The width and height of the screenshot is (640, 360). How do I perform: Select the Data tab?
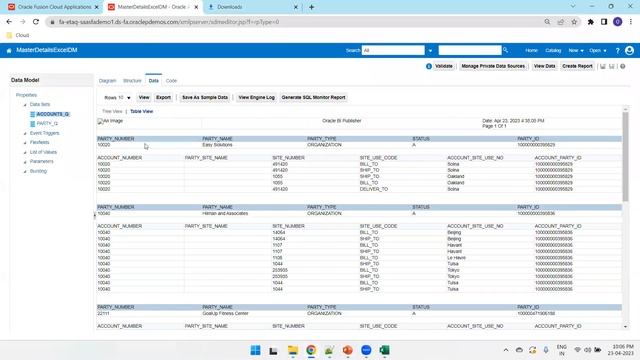[x=153, y=81]
